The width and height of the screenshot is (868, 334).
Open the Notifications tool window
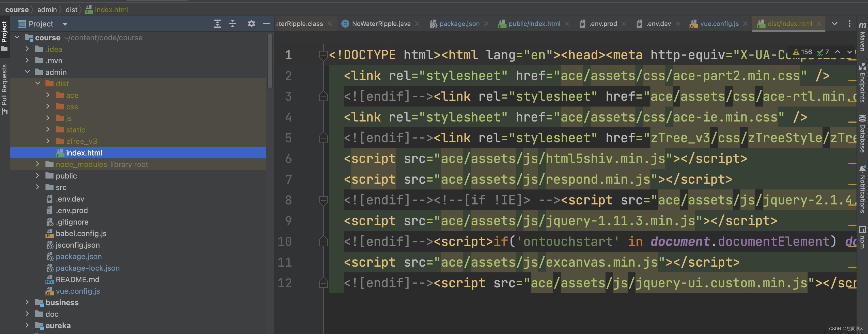pyautogui.click(x=862, y=189)
